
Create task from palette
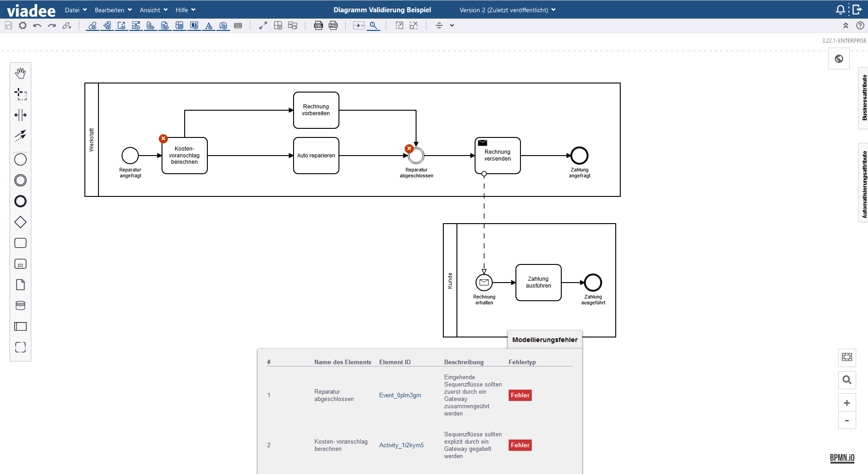[x=20, y=243]
